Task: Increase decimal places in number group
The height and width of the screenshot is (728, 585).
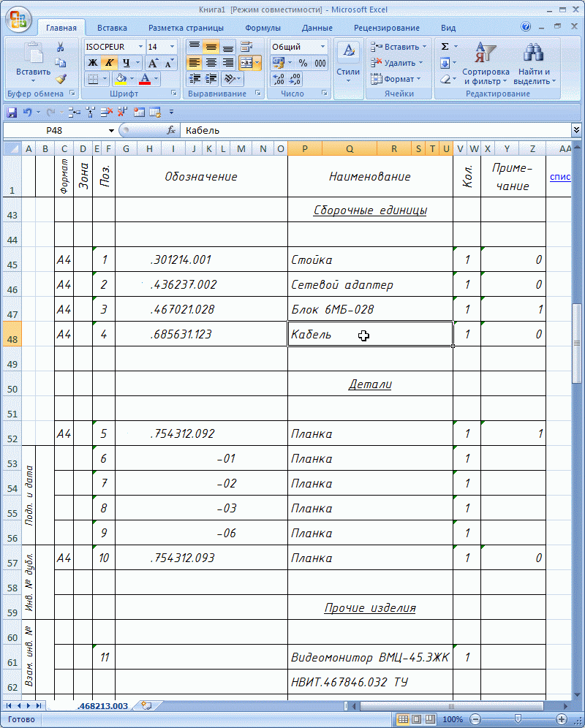Action: (279, 79)
